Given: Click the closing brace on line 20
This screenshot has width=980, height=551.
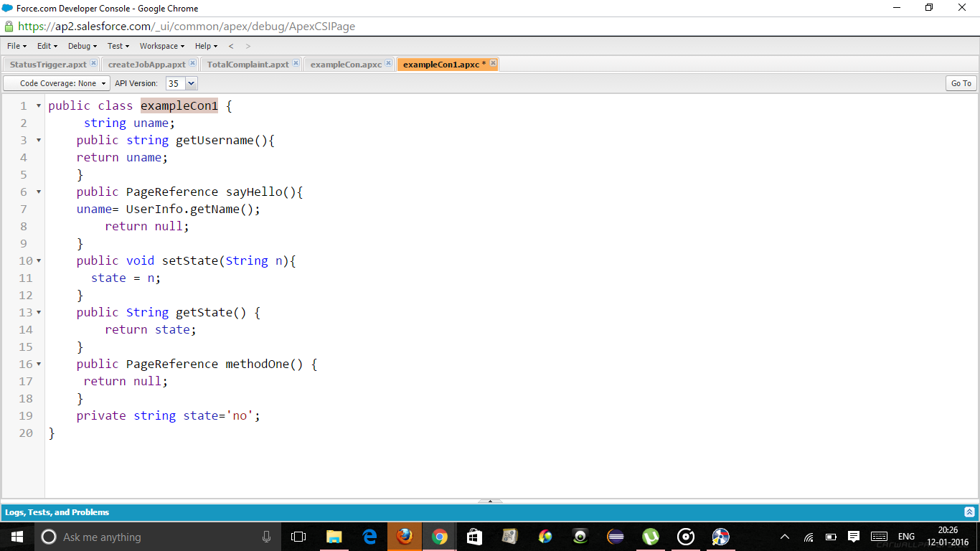Looking at the screenshot, I should click(52, 433).
